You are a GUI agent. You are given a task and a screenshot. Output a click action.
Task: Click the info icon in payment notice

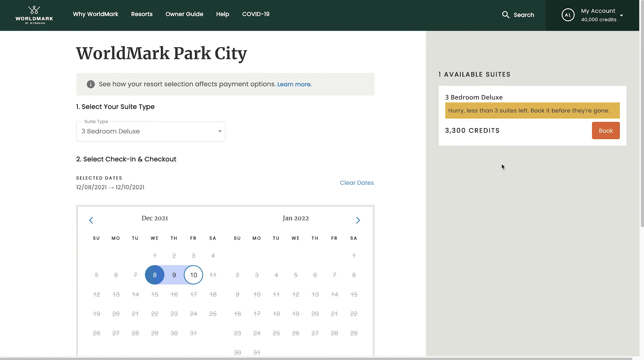point(91,84)
